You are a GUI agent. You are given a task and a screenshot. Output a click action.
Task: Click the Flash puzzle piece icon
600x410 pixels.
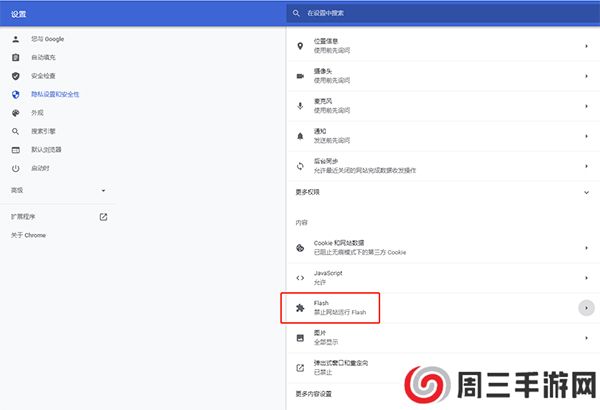(299, 308)
